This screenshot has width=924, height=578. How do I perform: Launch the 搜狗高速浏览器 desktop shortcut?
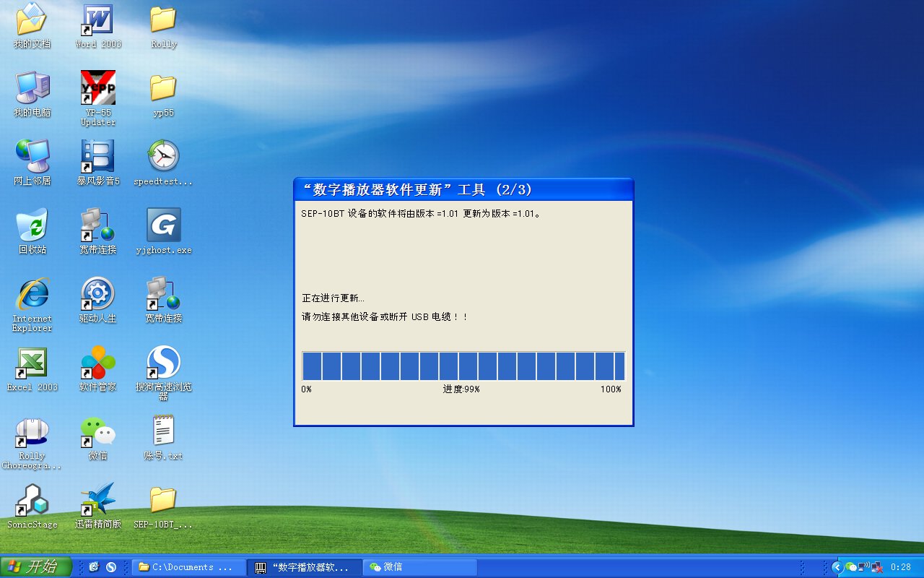click(164, 374)
